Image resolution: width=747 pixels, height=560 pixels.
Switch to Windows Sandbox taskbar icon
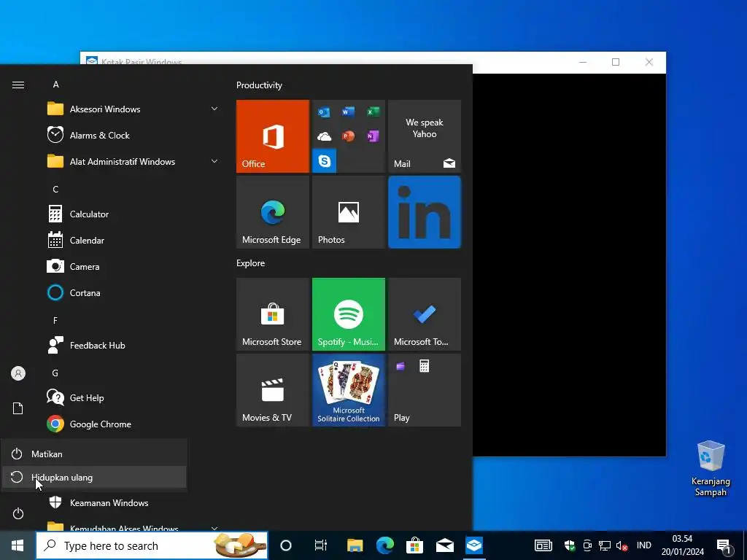coord(474,545)
